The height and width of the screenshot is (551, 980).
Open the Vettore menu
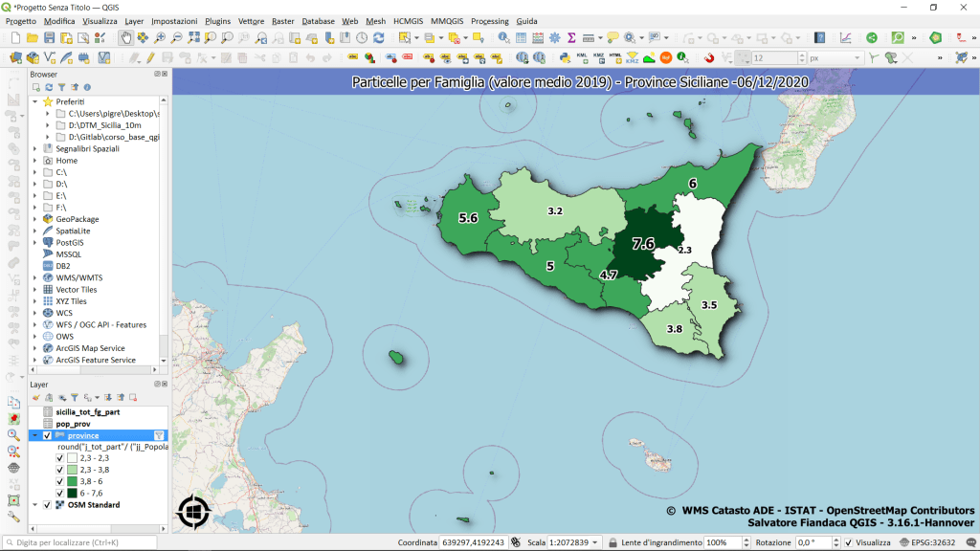(251, 20)
